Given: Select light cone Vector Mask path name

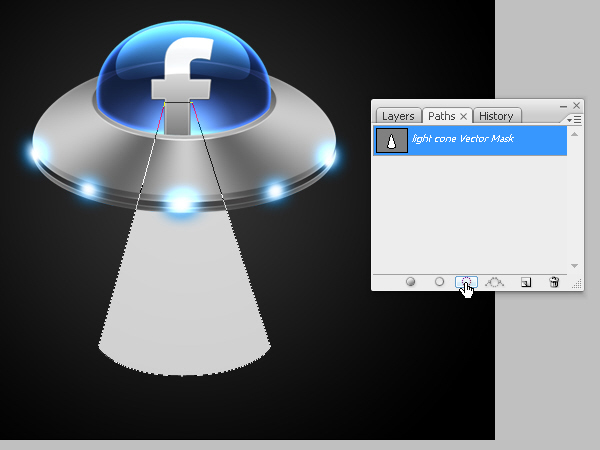Looking at the screenshot, I should click(463, 139).
